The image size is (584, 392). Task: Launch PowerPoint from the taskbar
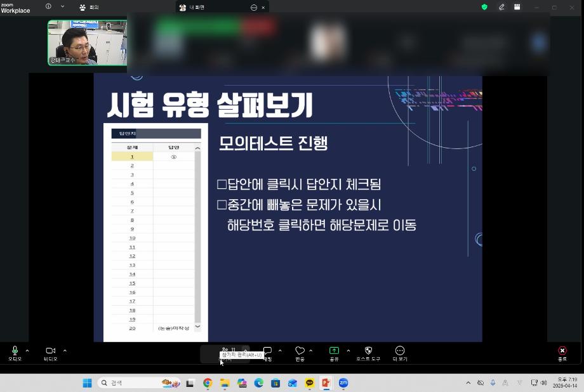coord(325,382)
